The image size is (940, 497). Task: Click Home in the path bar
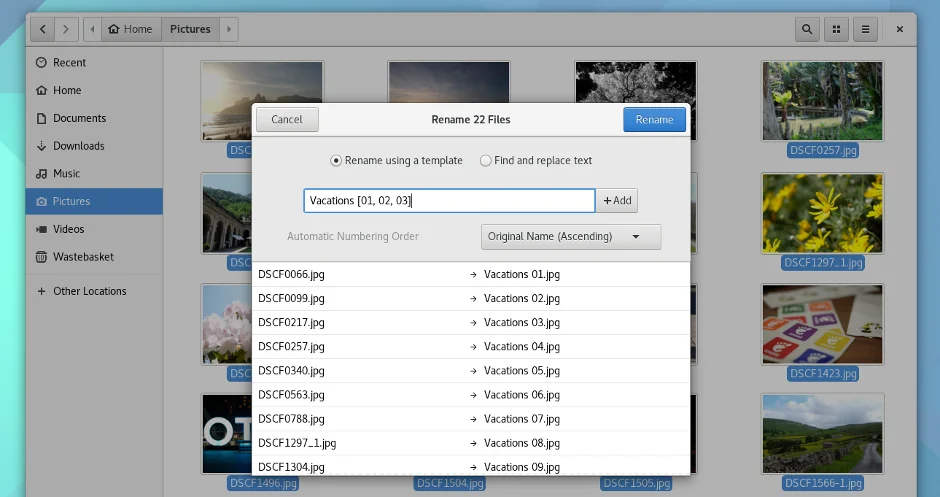pos(131,29)
